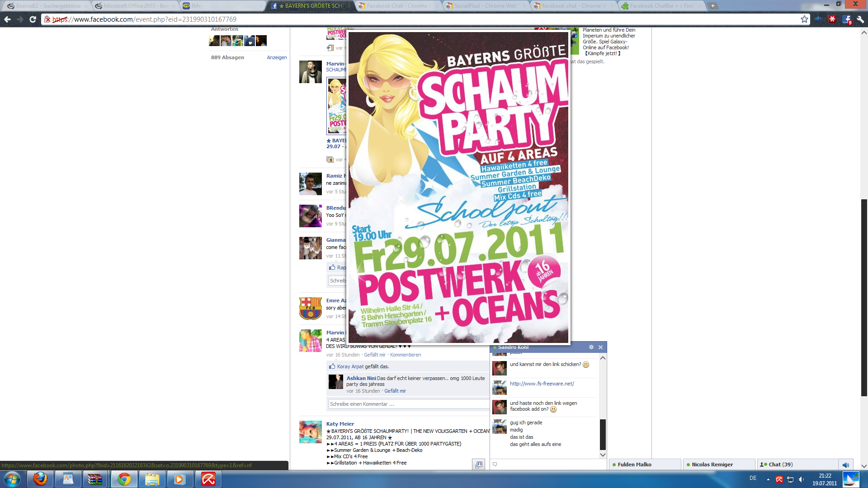
Task: Click the Schaumparty poster enlarged image
Action: pyautogui.click(x=458, y=187)
